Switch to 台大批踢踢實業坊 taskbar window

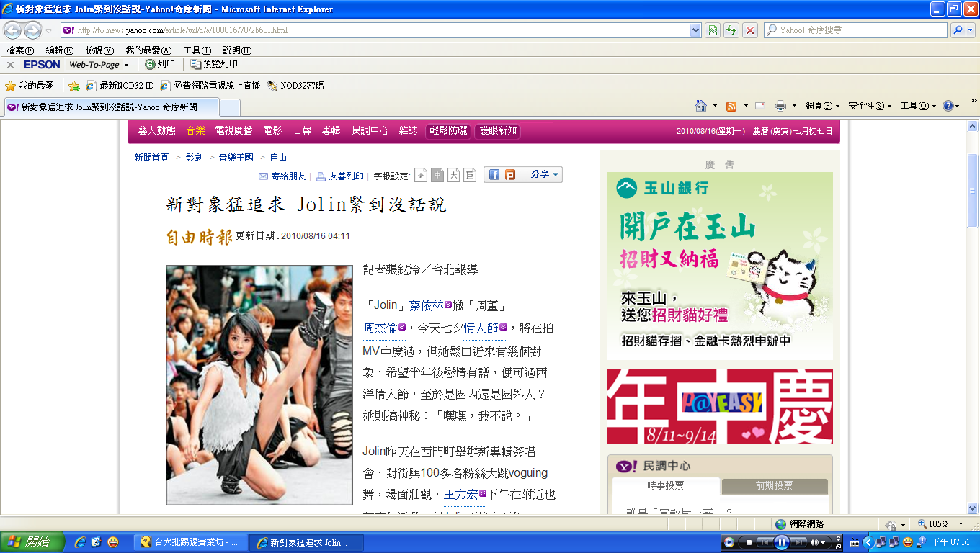190,542
